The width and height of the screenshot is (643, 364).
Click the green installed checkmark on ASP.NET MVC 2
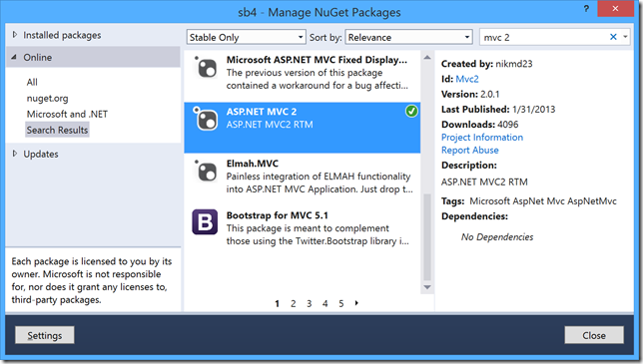411,111
